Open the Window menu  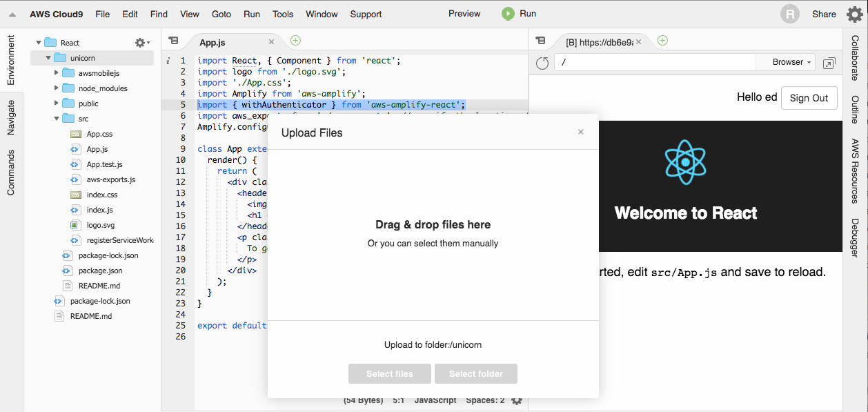322,14
